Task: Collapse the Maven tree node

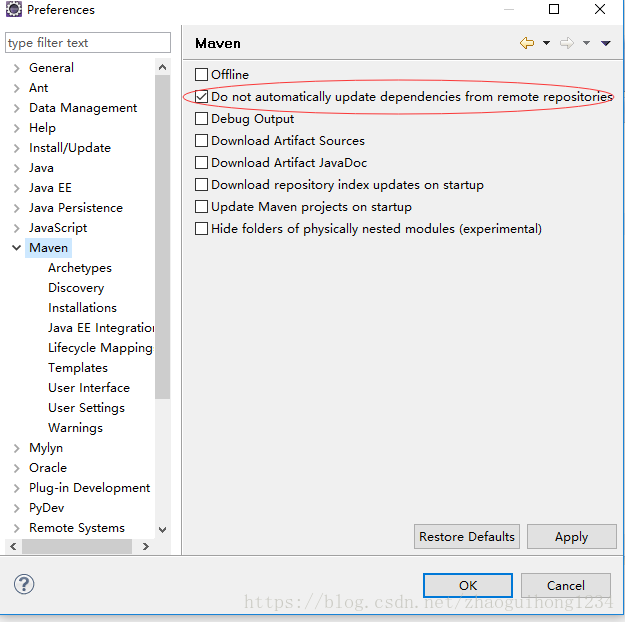Action: (x=16, y=248)
